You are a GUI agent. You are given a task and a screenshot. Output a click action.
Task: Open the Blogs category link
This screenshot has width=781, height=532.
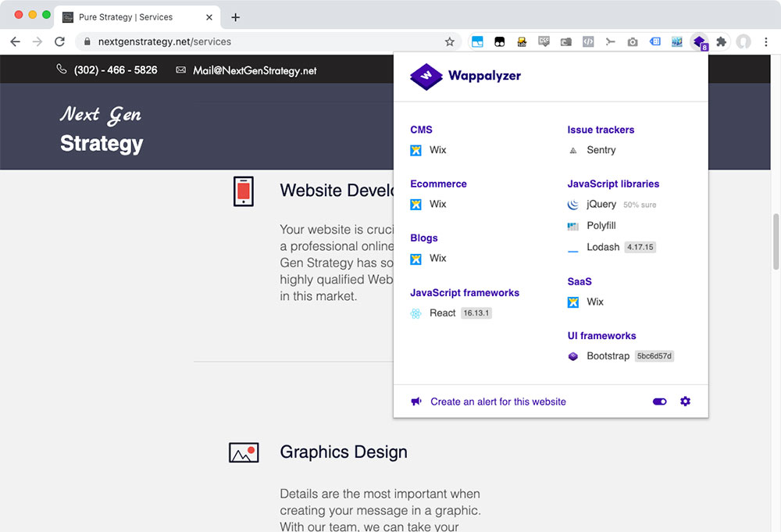(424, 238)
